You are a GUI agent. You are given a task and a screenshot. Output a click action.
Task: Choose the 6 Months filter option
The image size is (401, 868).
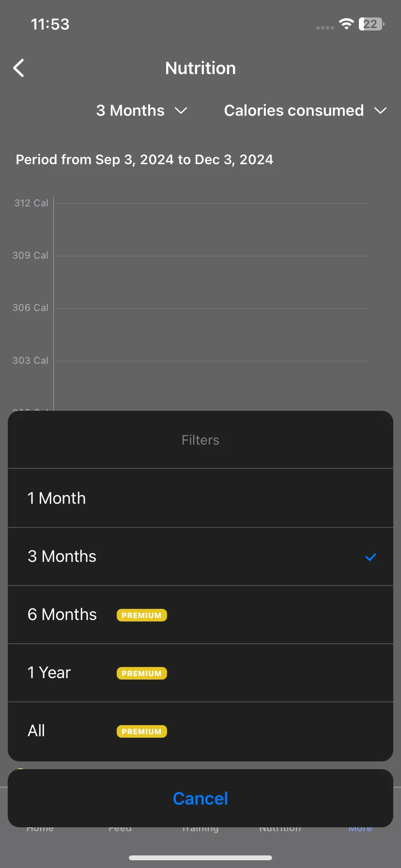(x=200, y=615)
